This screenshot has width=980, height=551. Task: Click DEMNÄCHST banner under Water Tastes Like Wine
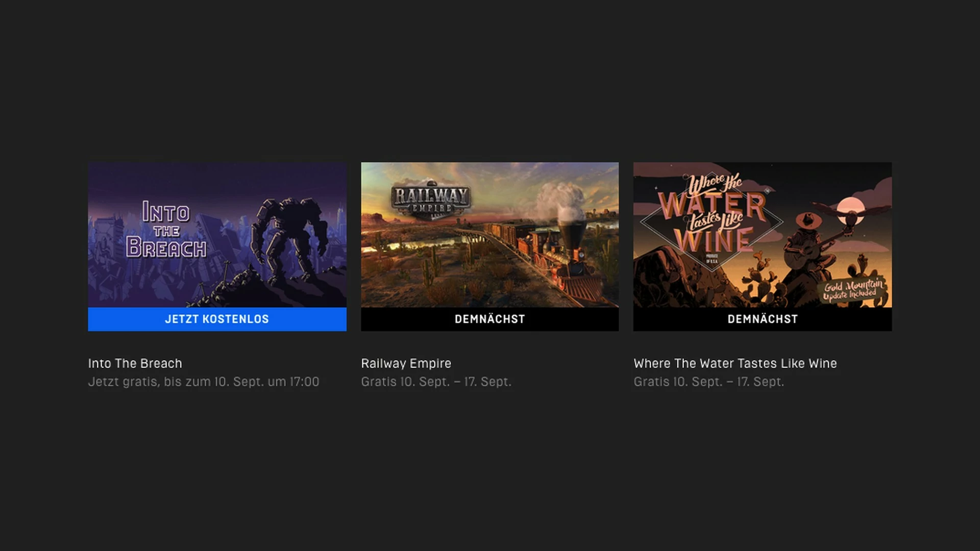click(763, 319)
